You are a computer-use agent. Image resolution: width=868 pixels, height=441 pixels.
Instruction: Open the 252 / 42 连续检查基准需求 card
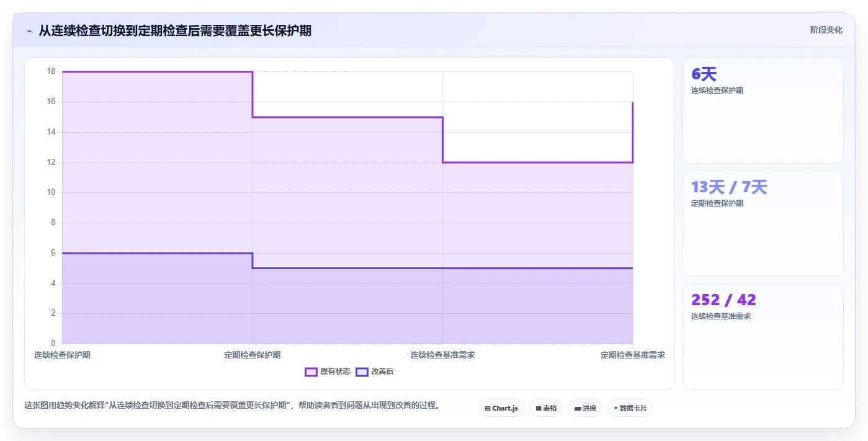(763, 336)
